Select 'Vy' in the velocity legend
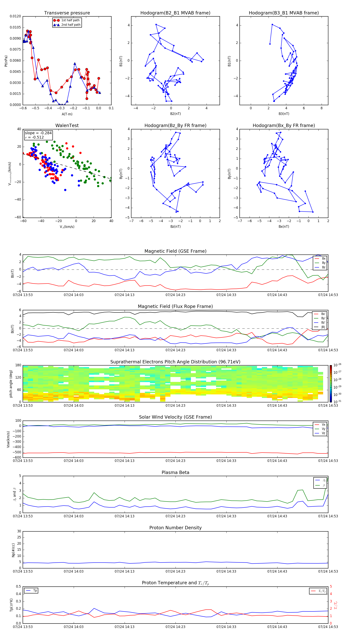The height and width of the screenshot is (644, 351). click(x=320, y=429)
